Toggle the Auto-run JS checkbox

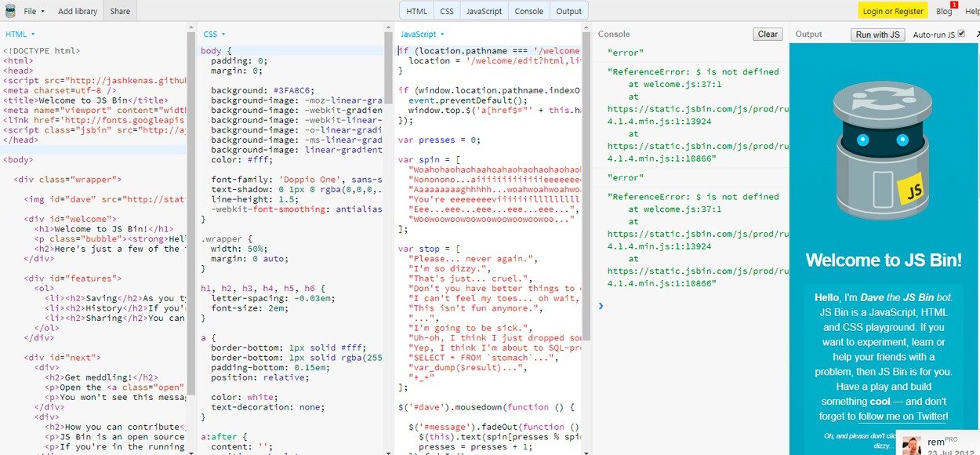pos(962,34)
